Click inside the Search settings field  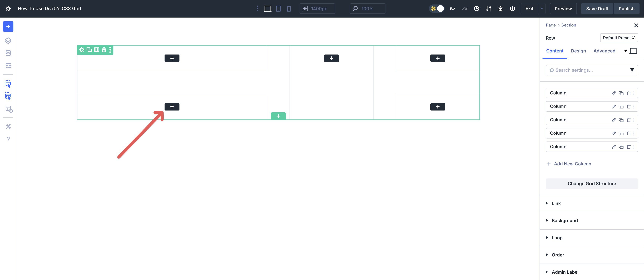585,70
